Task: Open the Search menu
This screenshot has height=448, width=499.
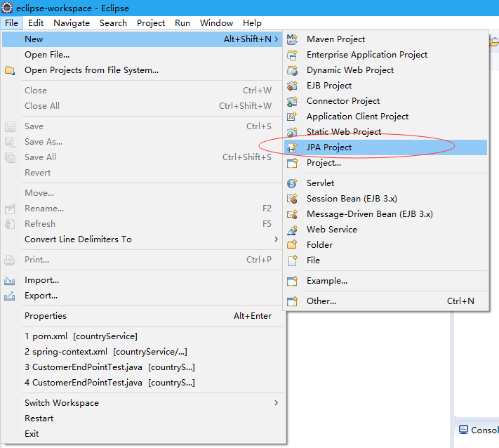Action: (x=113, y=23)
